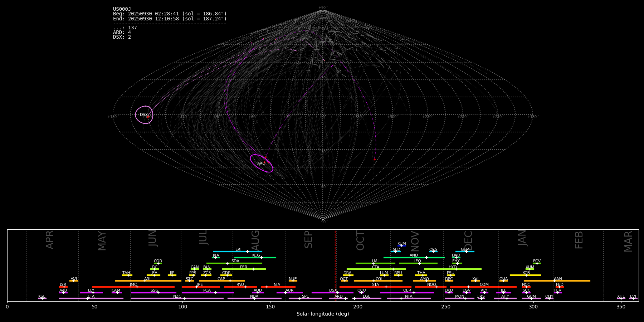The image size is (644, 322).
Task: Select the ORS shower label in the timeline
Action: (x=433, y=250)
